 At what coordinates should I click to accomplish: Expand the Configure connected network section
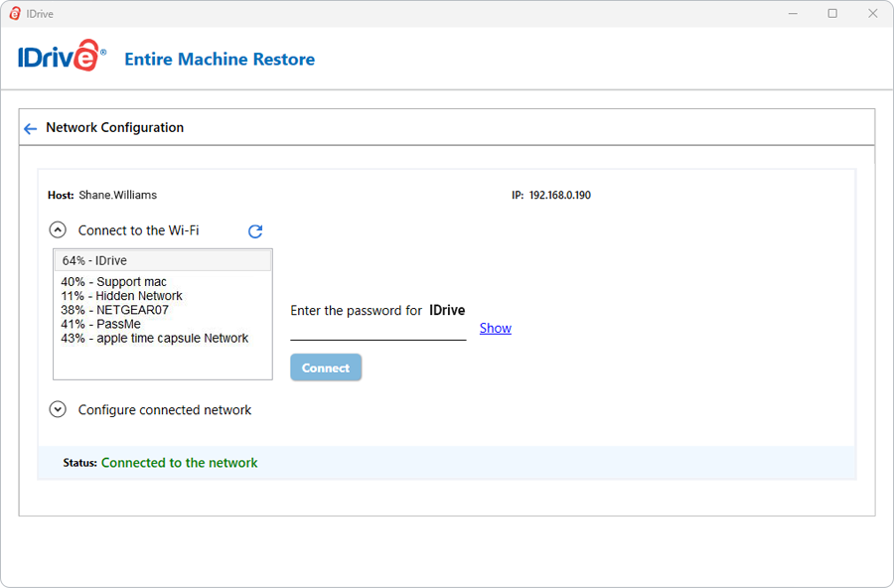(x=58, y=409)
